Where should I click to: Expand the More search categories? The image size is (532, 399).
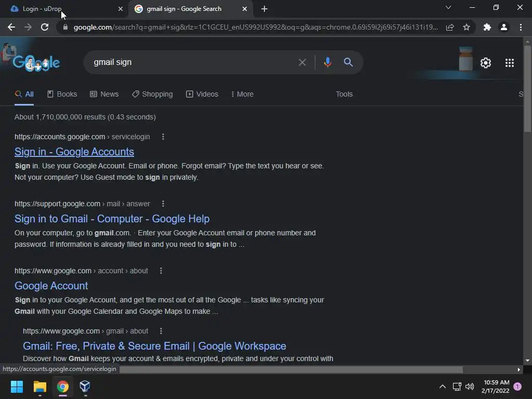[242, 95]
